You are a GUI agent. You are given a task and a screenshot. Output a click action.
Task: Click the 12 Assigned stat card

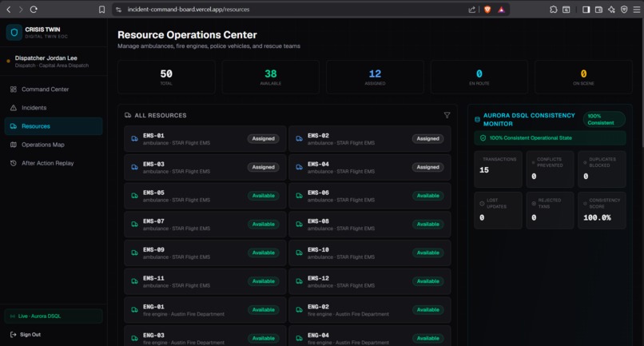pyautogui.click(x=375, y=78)
